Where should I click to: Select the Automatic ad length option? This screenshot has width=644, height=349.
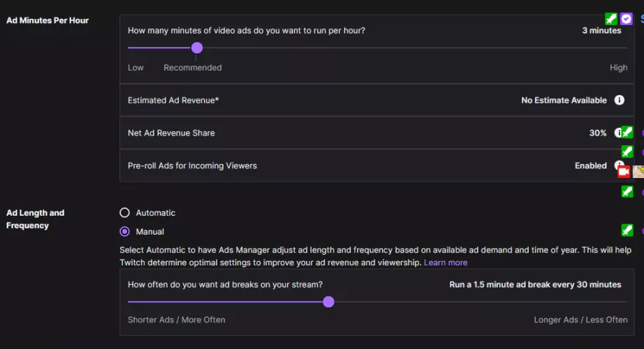[x=125, y=213]
